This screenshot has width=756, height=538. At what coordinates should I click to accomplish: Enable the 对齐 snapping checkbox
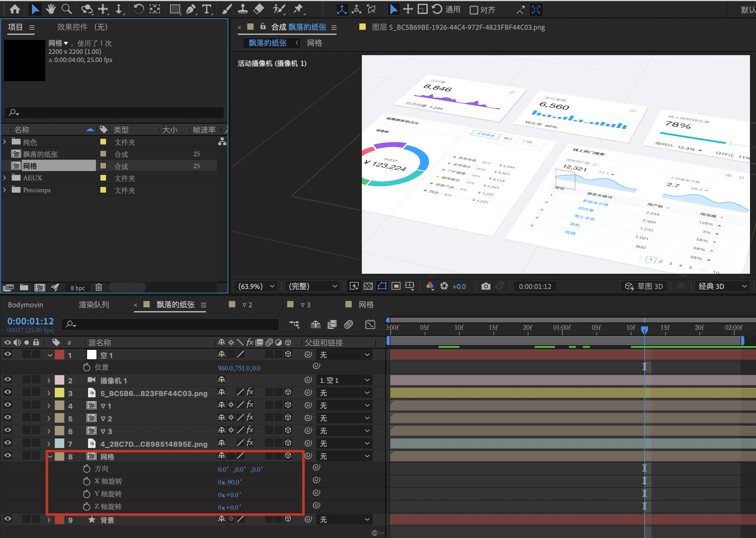pos(474,10)
